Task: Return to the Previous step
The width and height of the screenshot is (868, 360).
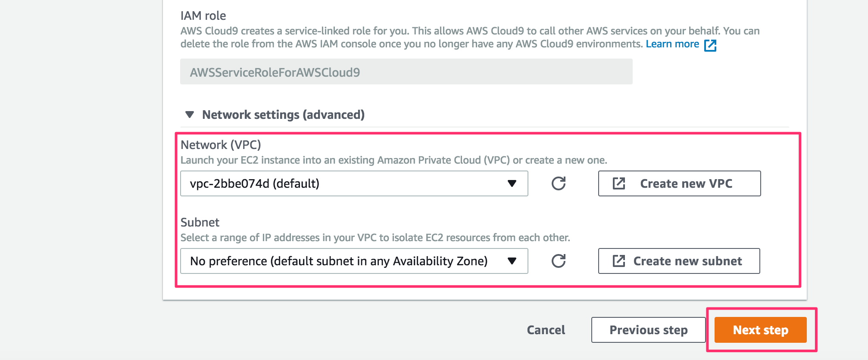Action: (649, 330)
